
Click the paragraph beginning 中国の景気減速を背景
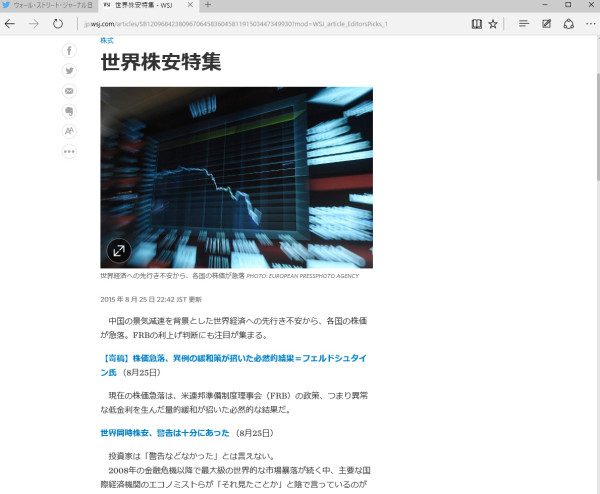click(x=234, y=328)
